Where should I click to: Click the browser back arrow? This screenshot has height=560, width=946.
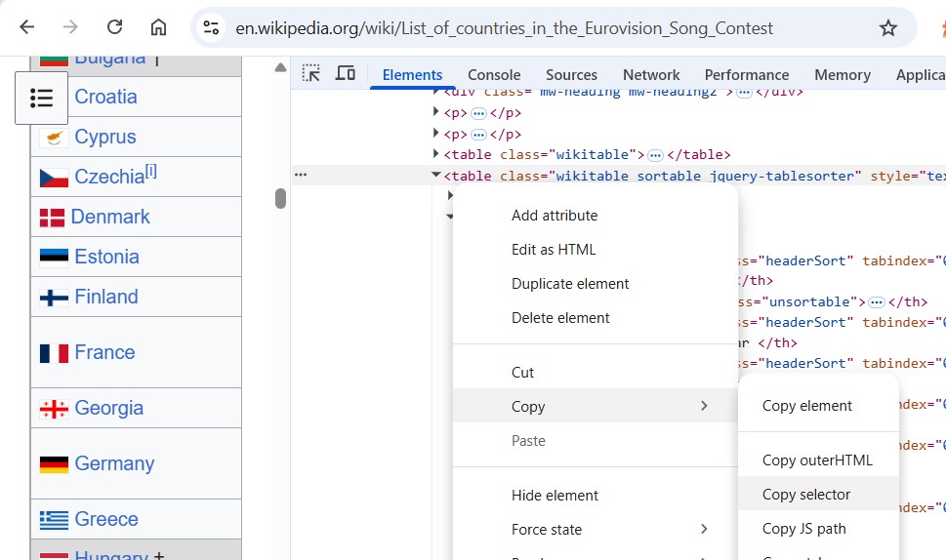[27, 27]
